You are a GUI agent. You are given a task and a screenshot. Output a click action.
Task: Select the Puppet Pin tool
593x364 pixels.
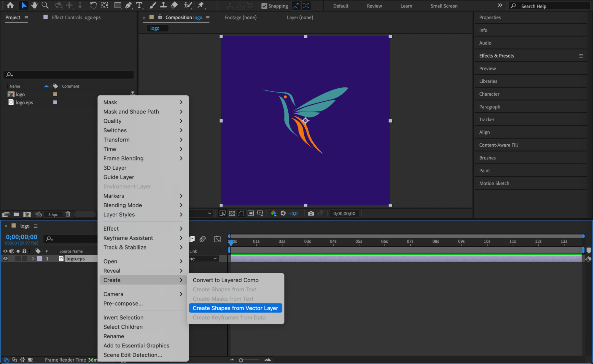[x=201, y=5]
